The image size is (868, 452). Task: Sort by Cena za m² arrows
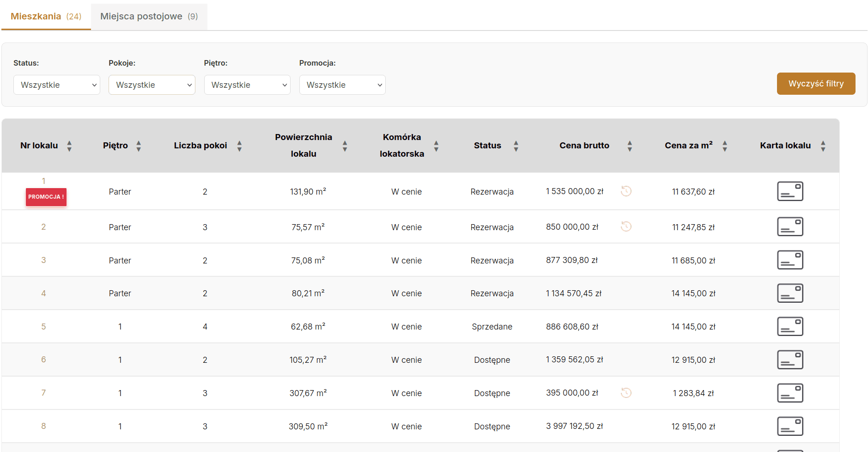724,146
